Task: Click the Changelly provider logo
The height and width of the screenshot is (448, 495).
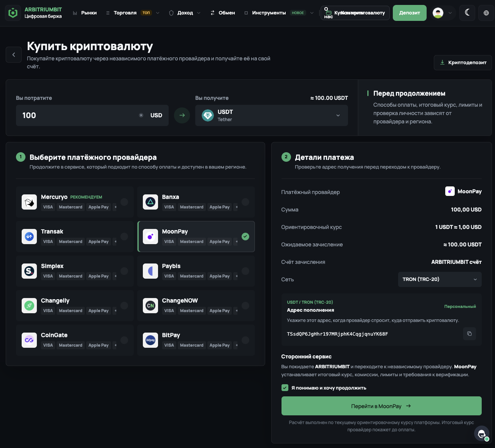Action: (29, 306)
